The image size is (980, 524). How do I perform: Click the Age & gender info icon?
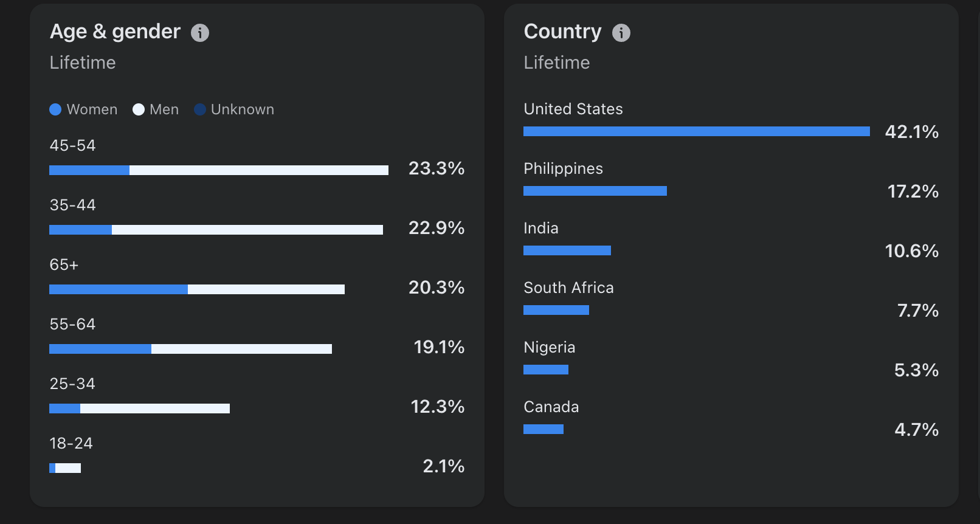[200, 33]
